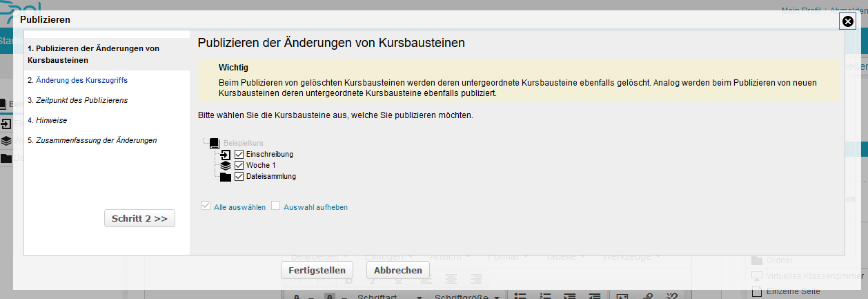Click the insert image icon in editor toolbar
This screenshot has width=868, height=299.
pos(622,296)
